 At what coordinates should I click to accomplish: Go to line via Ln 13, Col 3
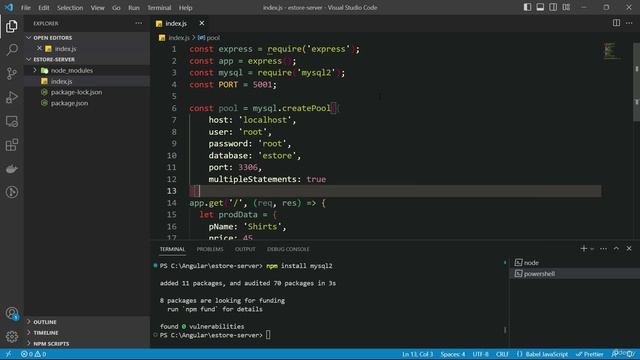point(417,354)
